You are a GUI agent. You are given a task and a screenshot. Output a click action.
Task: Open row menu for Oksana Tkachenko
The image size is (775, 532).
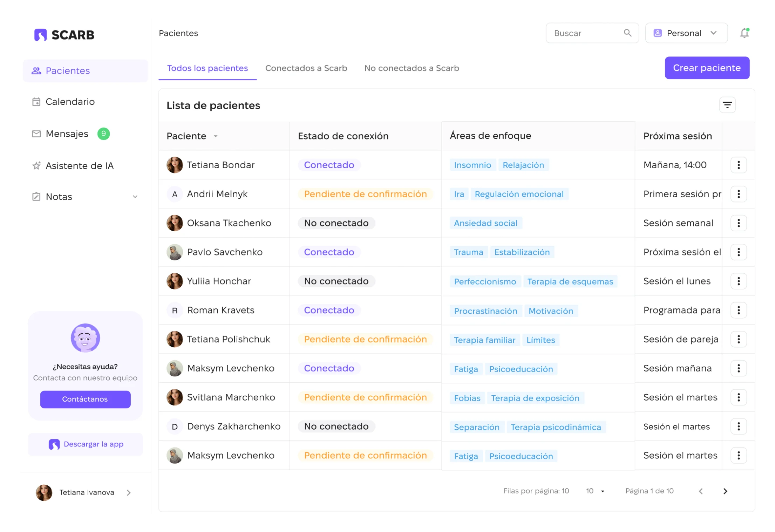[739, 223]
